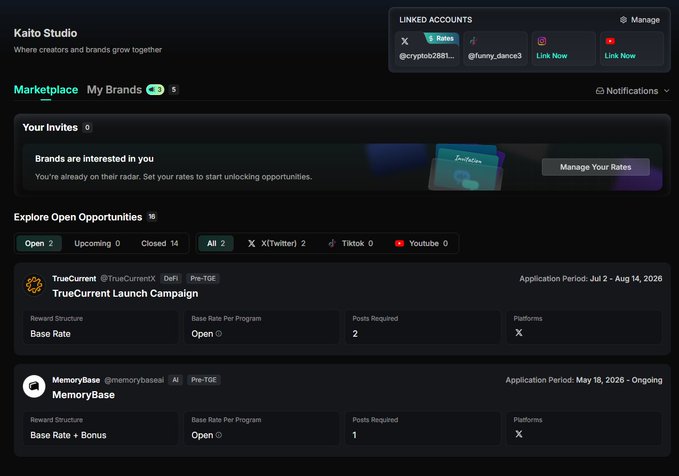Click the green badge next to My Brands

click(x=155, y=90)
